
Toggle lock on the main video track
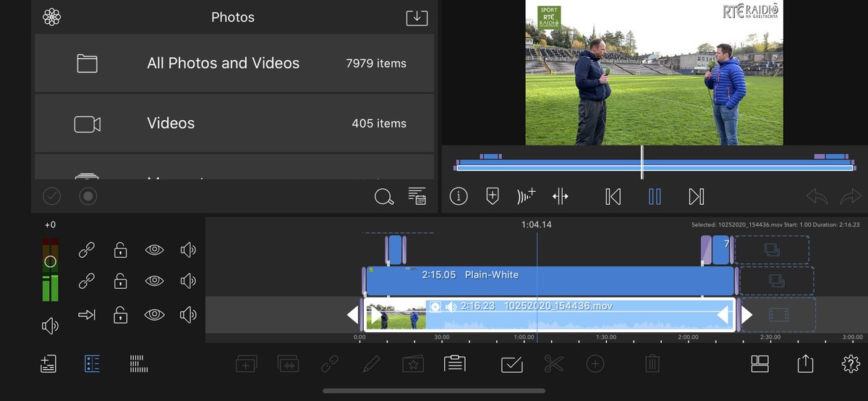point(120,315)
